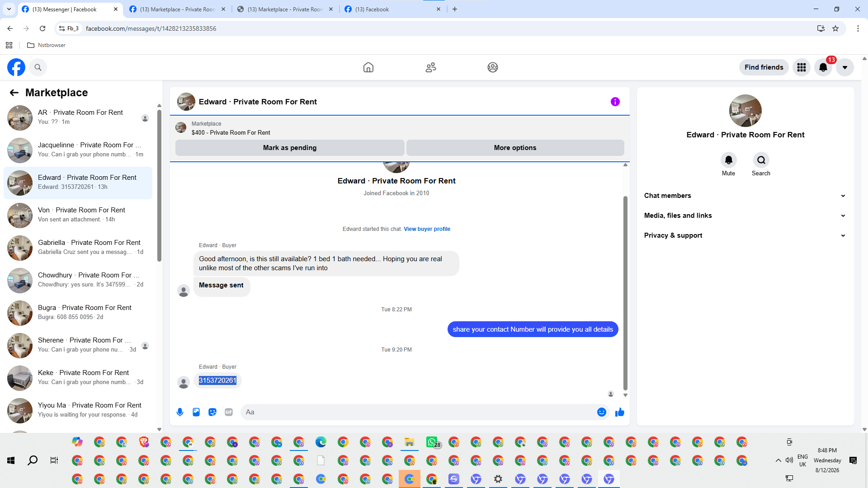The width and height of the screenshot is (868, 488).
Task: Open the taskbar clock and date
Action: pos(827,460)
